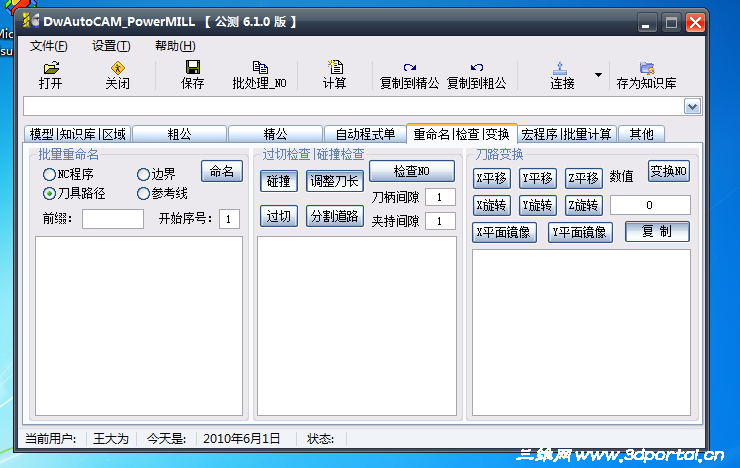Minimize the DwAutoCAM_PowerMILL window
The image size is (740, 468).
pos(646,23)
